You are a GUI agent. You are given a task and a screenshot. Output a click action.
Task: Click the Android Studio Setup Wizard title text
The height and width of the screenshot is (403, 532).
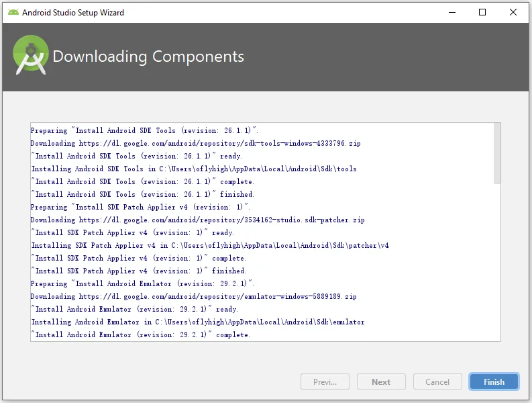click(73, 13)
